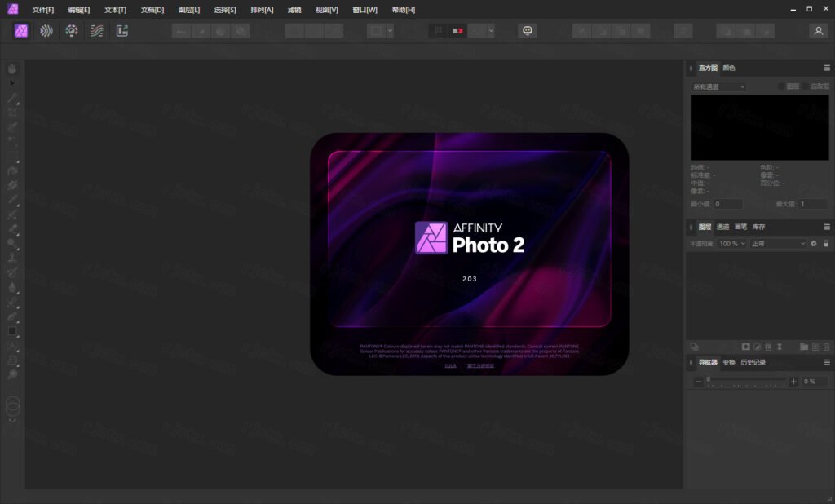Click navigator zoom out minus button
The height and width of the screenshot is (504, 835).
(698, 382)
